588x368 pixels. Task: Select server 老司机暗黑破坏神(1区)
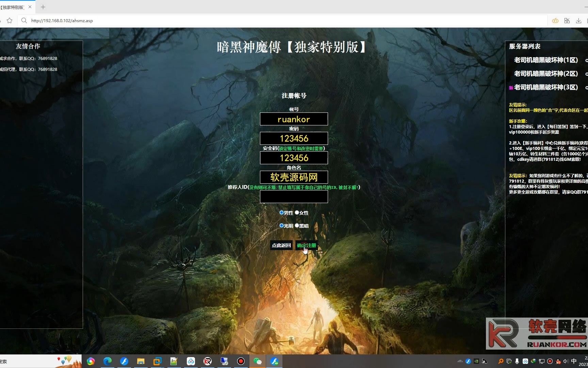(x=546, y=60)
